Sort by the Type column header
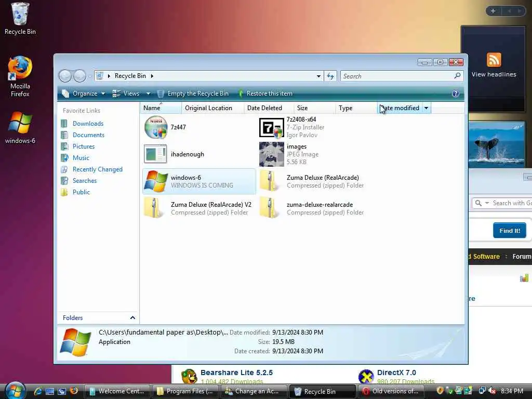Viewport: 532px width, 399px height. 356,108
